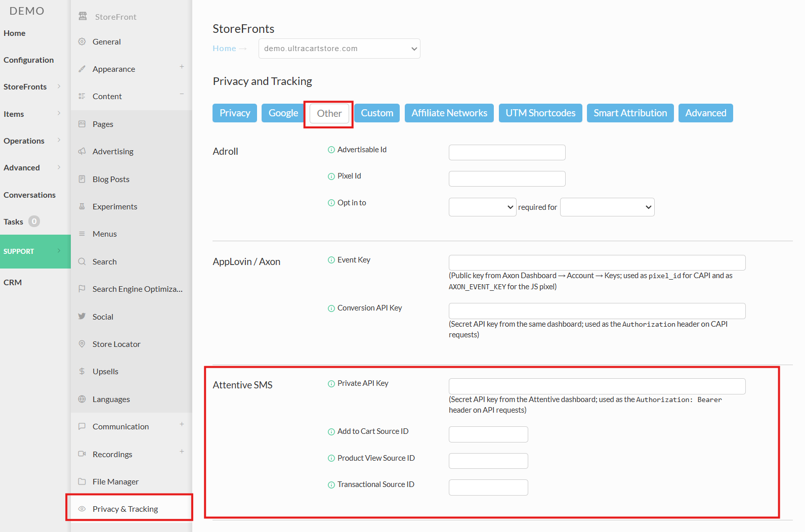Click the Adroll Advertisable Id input field
Screen dimensions: 805x532
click(x=507, y=152)
